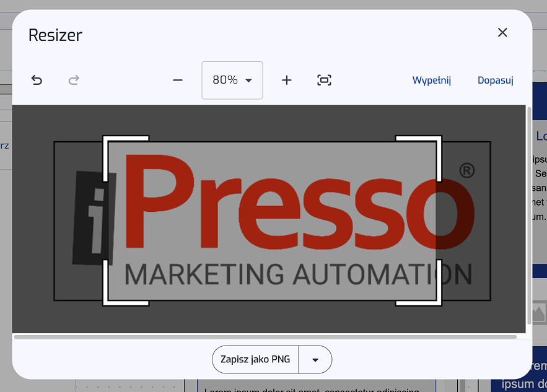Image resolution: width=547 pixels, height=392 pixels.
Task: Click the horizontal scrollbar below the image
Action: pyautogui.click(x=265, y=337)
